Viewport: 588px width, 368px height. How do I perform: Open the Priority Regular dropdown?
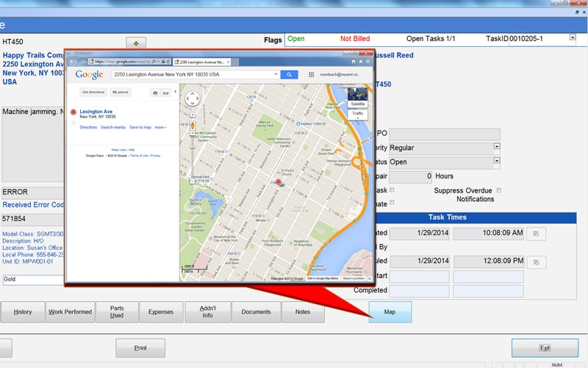(x=497, y=146)
